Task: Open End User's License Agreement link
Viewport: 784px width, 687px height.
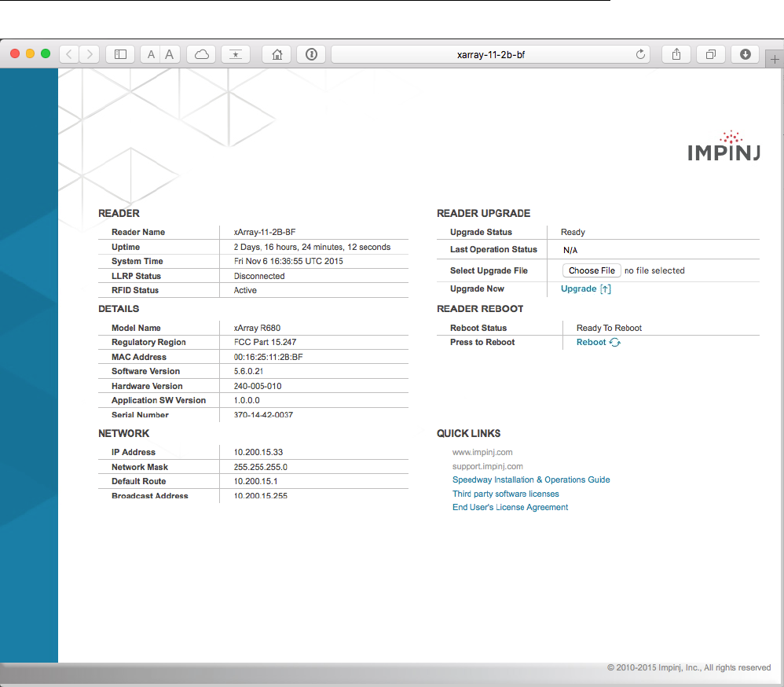Action: 510,507
